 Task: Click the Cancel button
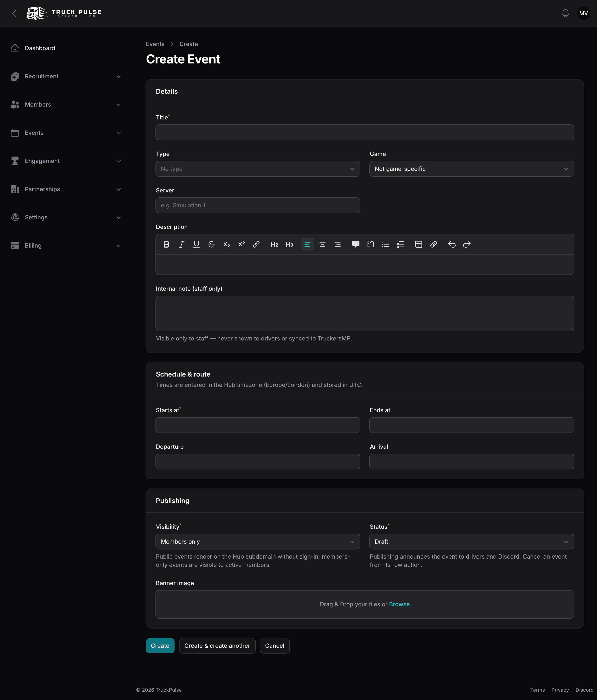274,646
